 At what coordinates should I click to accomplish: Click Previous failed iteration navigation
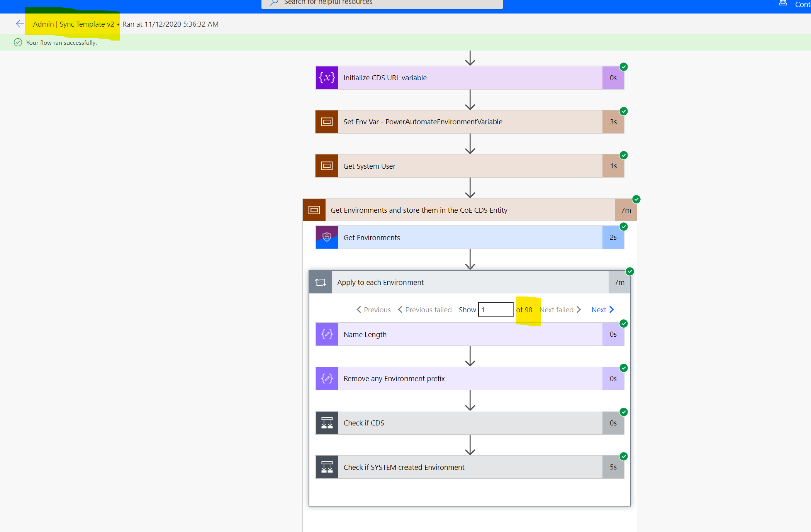(x=424, y=309)
